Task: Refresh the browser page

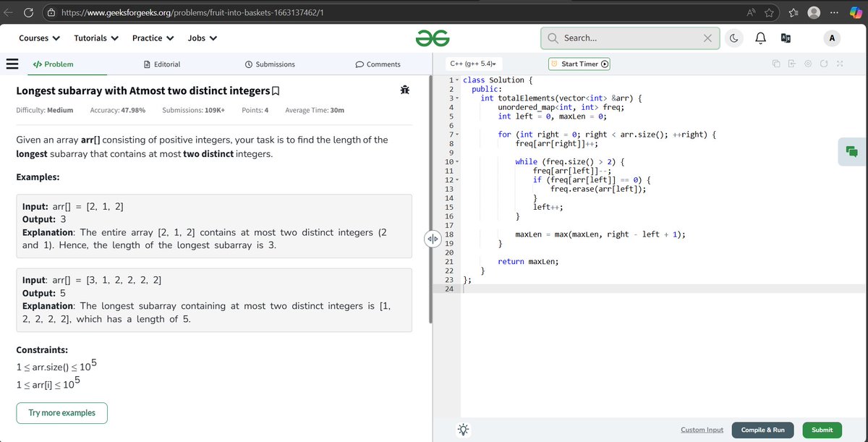Action: click(29, 12)
